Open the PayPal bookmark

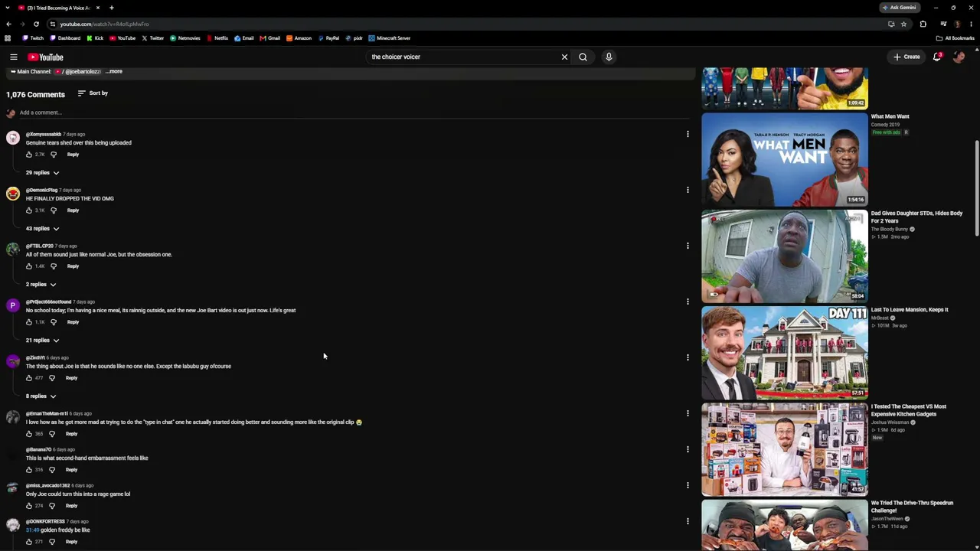pyautogui.click(x=328, y=38)
